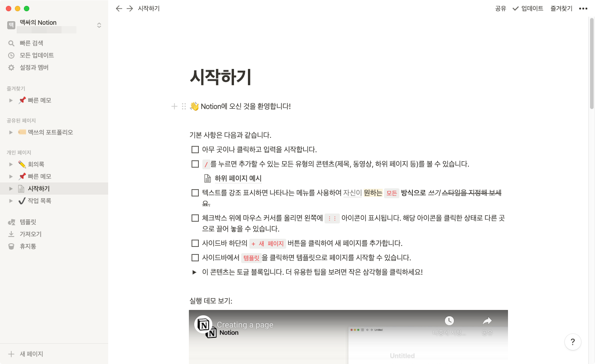595x364 pixels.
Task: Check the 텍스트를 강조 표시하면 checkbox
Action: tap(195, 193)
